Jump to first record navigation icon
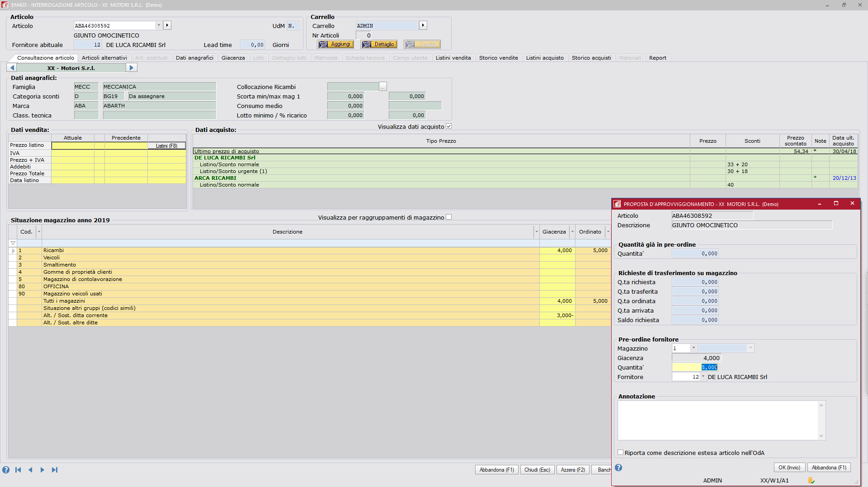This screenshot has width=868, height=487. click(x=18, y=470)
